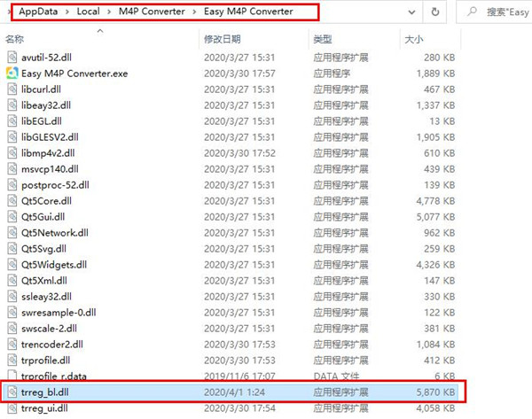Click the libeay32.dll file icon
The image size is (532, 419).
click(12, 105)
